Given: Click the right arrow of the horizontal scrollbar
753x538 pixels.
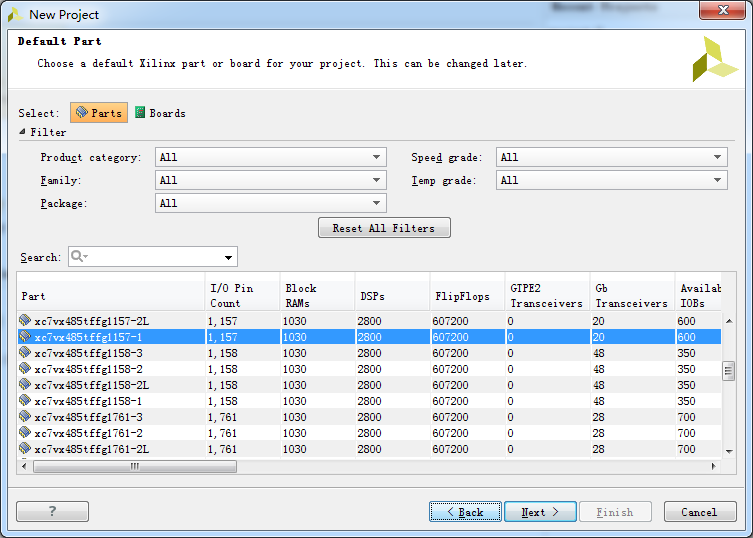Looking at the screenshot, I should point(714,466).
